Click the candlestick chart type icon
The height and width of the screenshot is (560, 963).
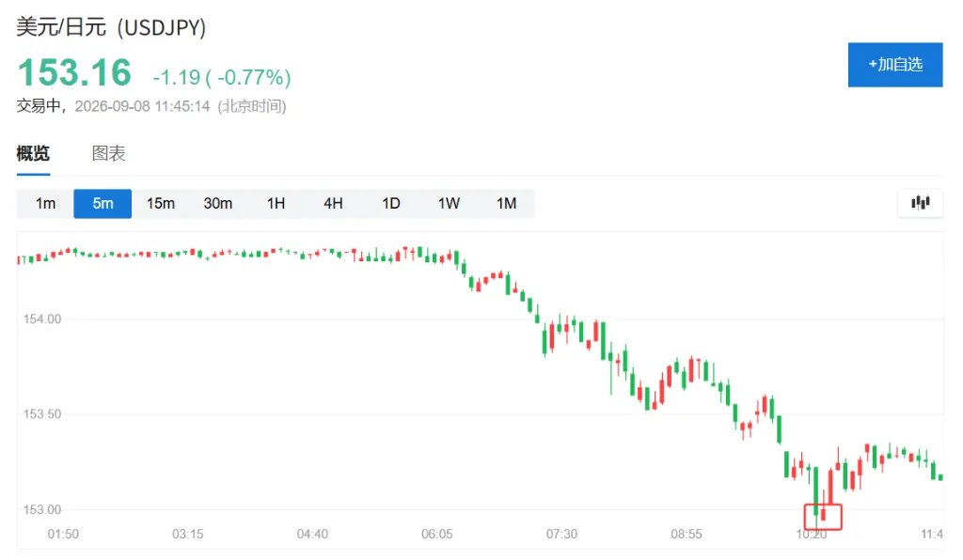(920, 202)
